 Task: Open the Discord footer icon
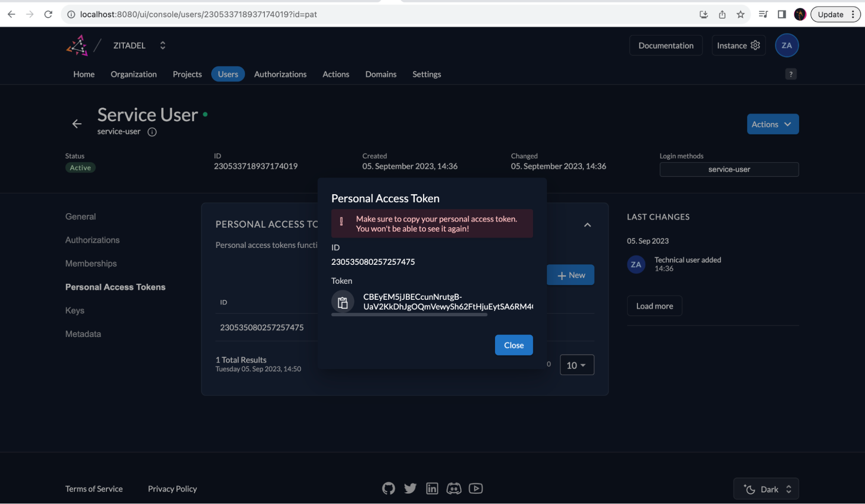pos(453,488)
